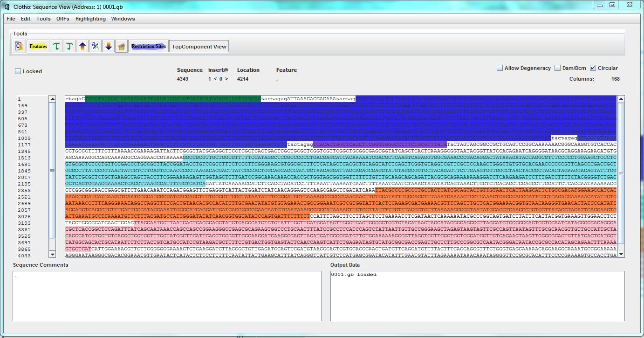The width and height of the screenshot is (644, 338).
Task: Click the line-number scrollbar down arrow
Action: tap(53, 254)
